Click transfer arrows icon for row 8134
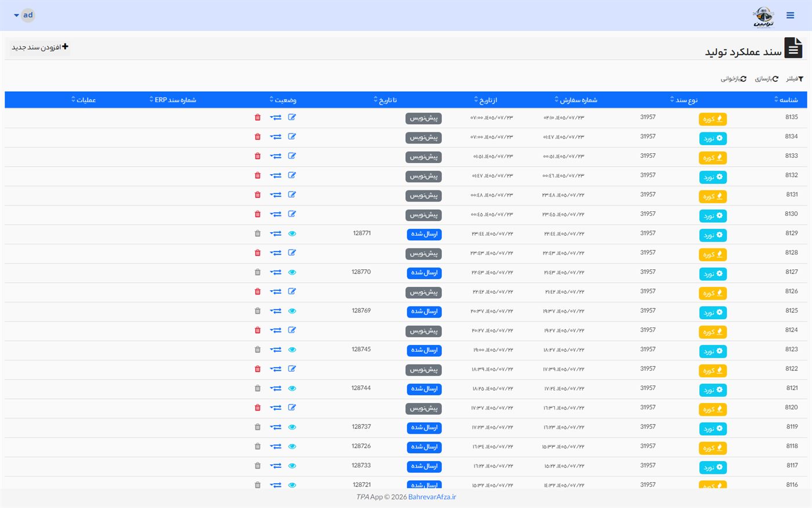 pyautogui.click(x=275, y=137)
